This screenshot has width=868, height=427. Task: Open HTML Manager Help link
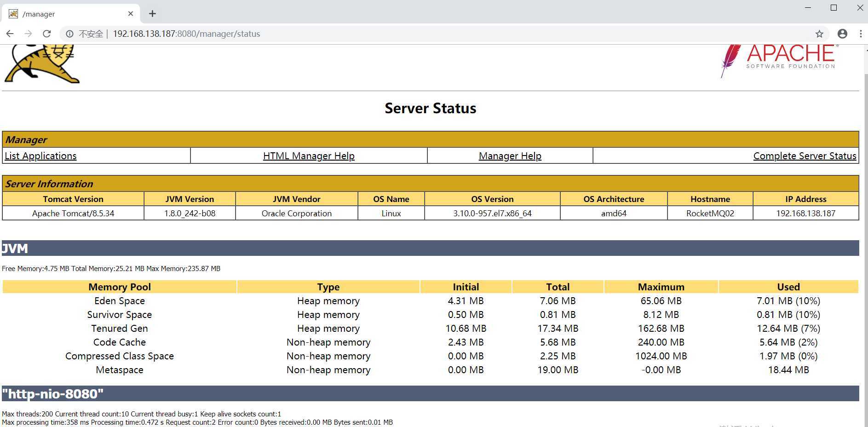(309, 156)
